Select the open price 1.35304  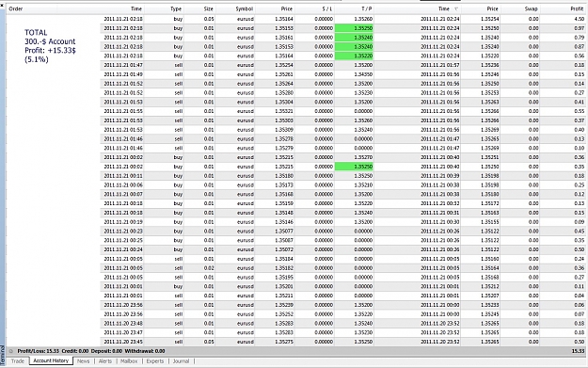click(284, 102)
